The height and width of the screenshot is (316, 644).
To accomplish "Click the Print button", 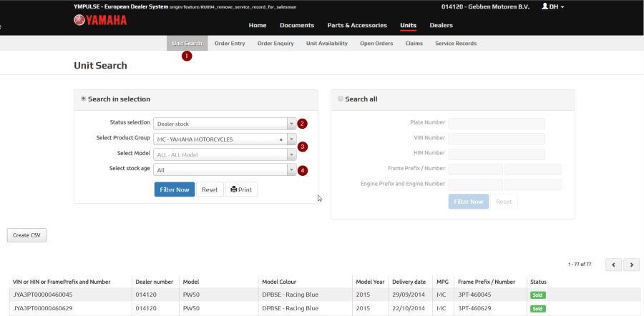I will tap(242, 189).
